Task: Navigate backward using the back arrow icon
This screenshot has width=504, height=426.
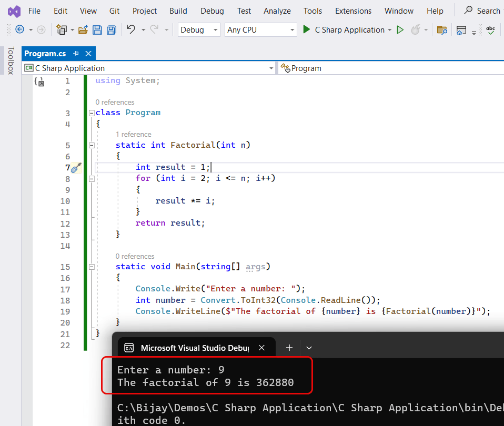Action: click(x=19, y=30)
